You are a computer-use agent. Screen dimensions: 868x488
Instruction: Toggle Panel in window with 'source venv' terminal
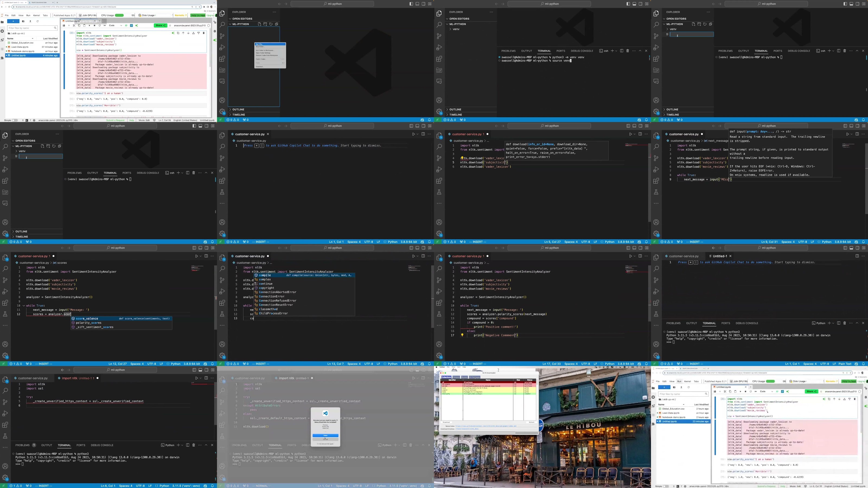tap(634, 4)
